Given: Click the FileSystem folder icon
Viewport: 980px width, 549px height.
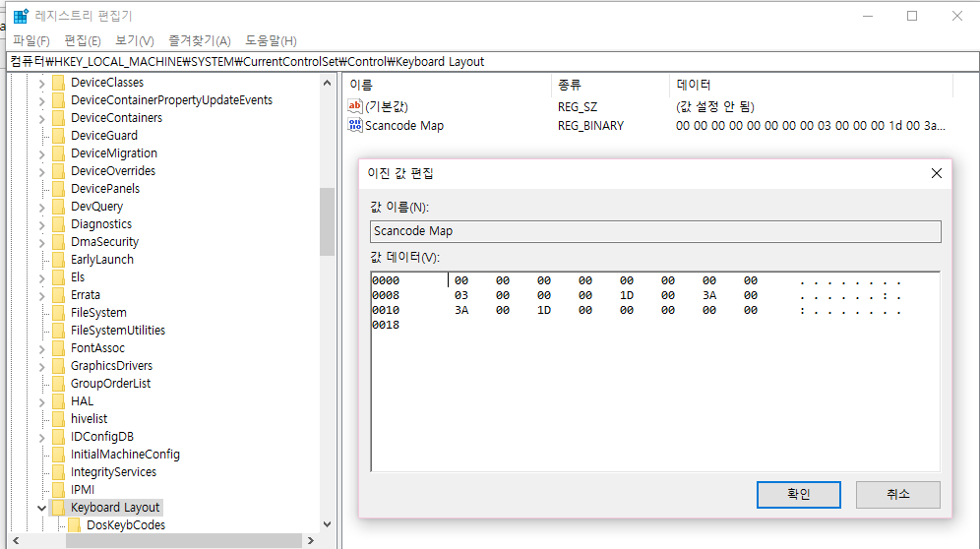Looking at the screenshot, I should tap(59, 313).
